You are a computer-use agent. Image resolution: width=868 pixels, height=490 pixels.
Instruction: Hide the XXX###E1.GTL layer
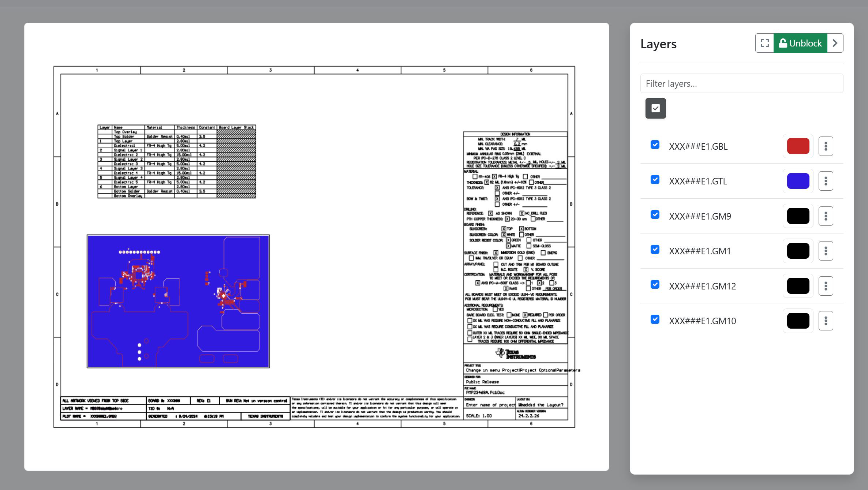pos(655,180)
